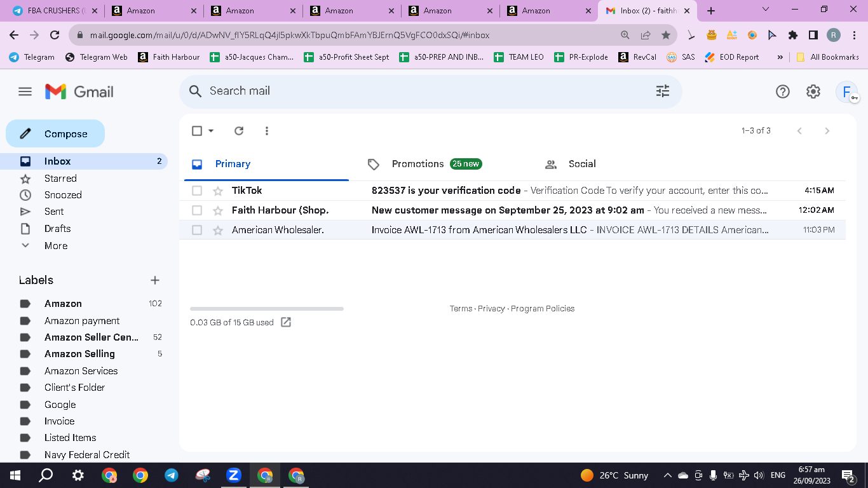Open the select dropdown arrow beside checkbox

211,131
